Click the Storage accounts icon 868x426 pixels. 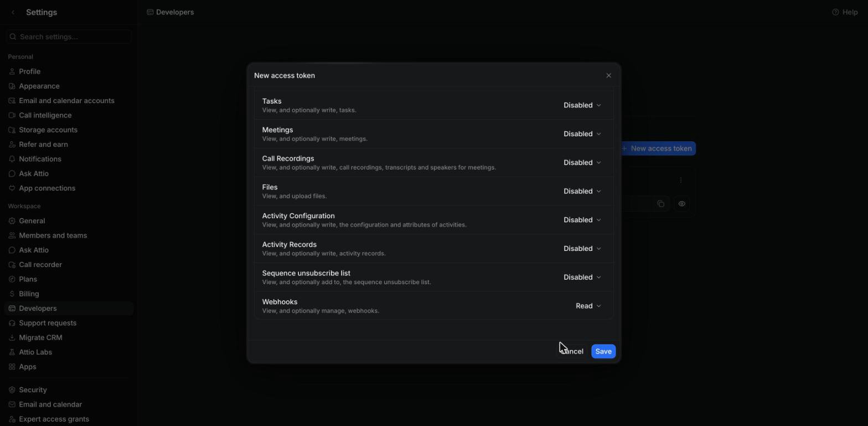[12, 130]
